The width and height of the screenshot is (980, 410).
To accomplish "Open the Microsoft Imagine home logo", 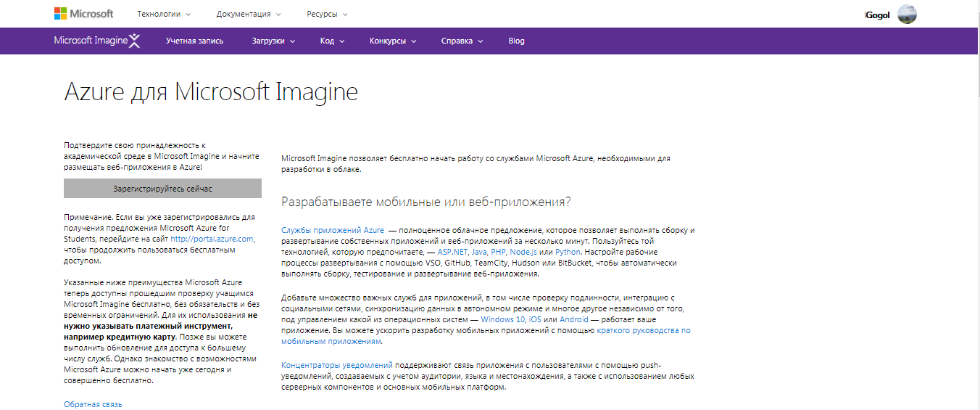I will pos(97,41).
